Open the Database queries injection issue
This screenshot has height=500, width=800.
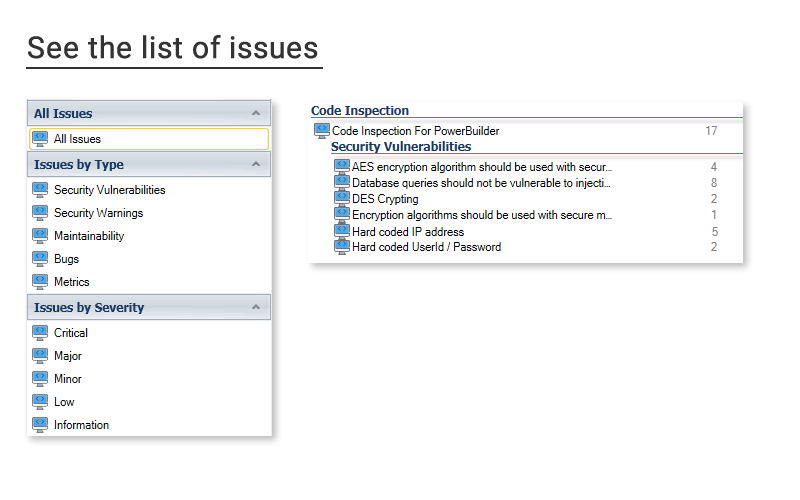coord(481,183)
